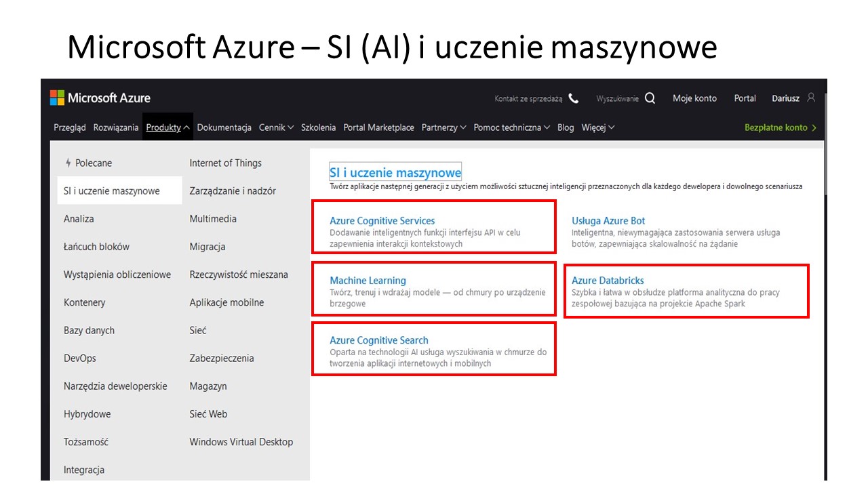This screenshot has width=868, height=488.
Task: Expand the Cennik dropdown
Action: (276, 127)
